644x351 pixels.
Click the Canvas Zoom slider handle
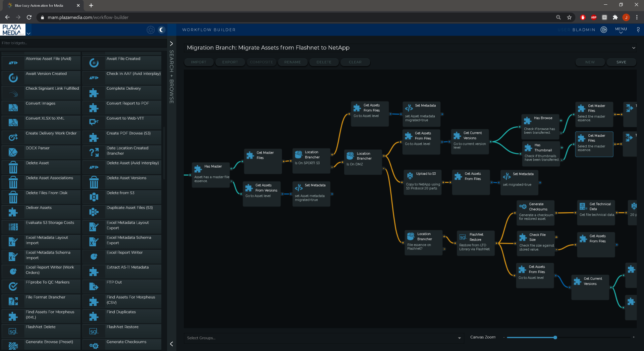(555, 337)
